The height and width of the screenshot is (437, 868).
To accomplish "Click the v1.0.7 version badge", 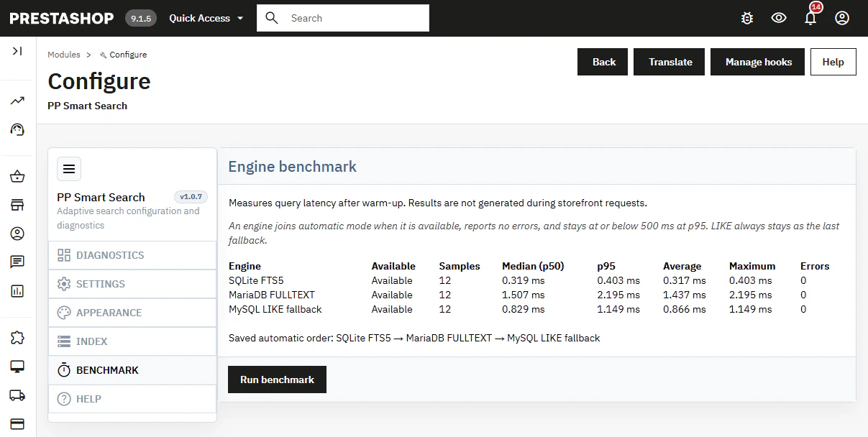I will [x=191, y=197].
